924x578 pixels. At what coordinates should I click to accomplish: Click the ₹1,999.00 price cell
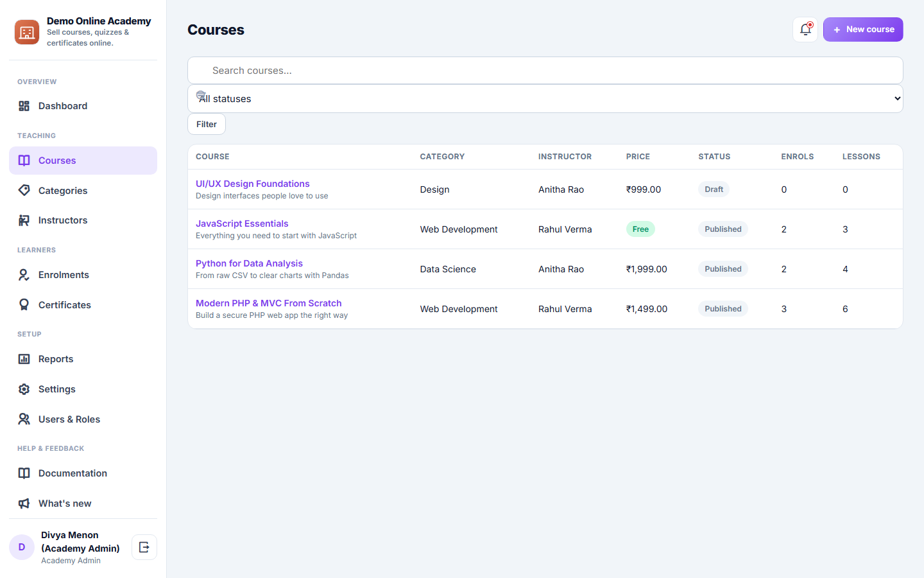click(647, 269)
